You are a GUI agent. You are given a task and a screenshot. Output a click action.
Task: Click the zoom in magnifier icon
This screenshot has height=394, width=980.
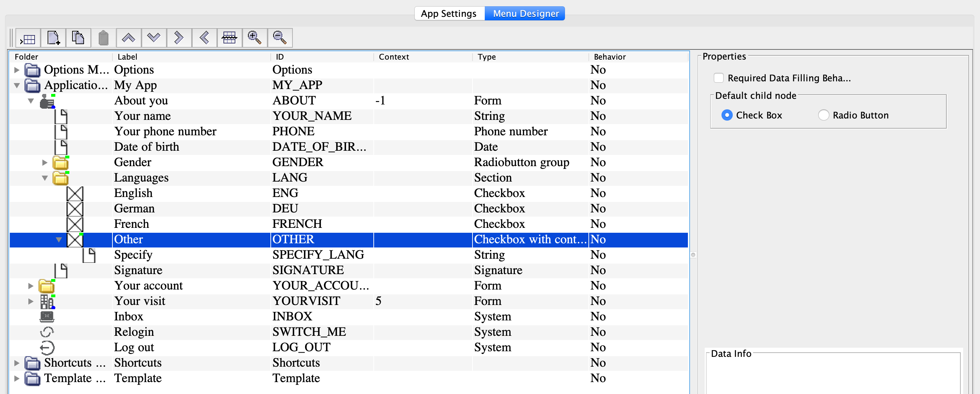pyautogui.click(x=255, y=38)
